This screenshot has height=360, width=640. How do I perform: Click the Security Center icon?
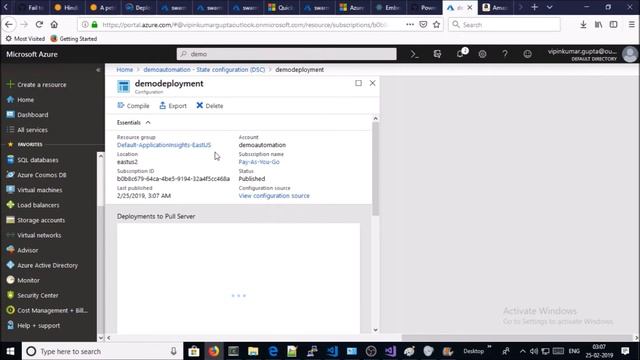pos(11,295)
